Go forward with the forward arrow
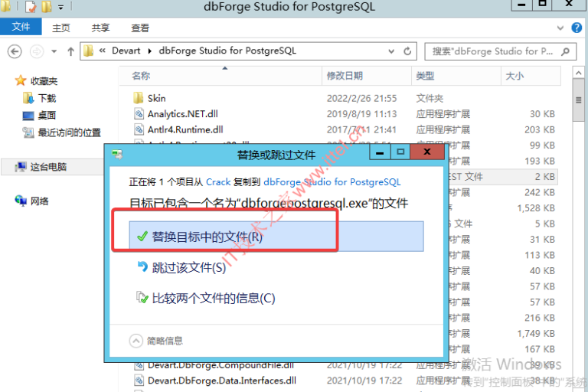The width and height of the screenshot is (588, 392). tap(37, 51)
